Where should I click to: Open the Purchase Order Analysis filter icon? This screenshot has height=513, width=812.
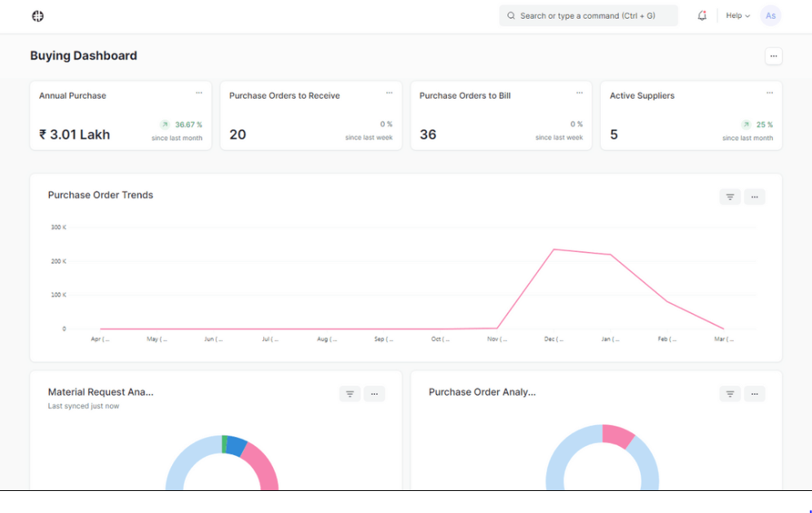[x=730, y=394]
